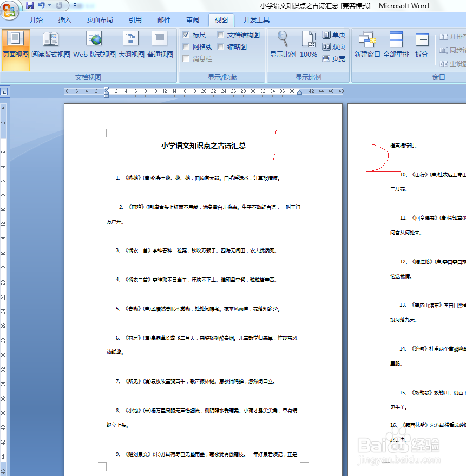Open the 审阅 tab
The image size is (466, 476).
coord(193,19)
